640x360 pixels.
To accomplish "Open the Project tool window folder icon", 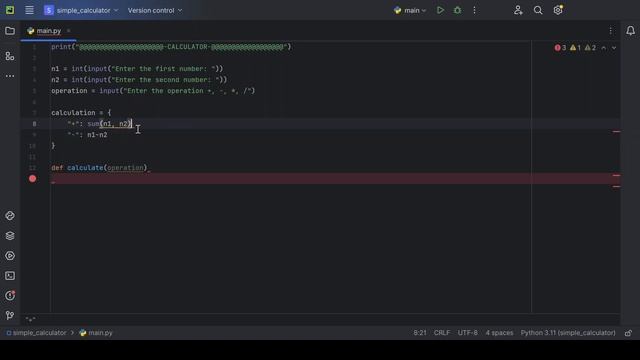I will click(x=10, y=31).
